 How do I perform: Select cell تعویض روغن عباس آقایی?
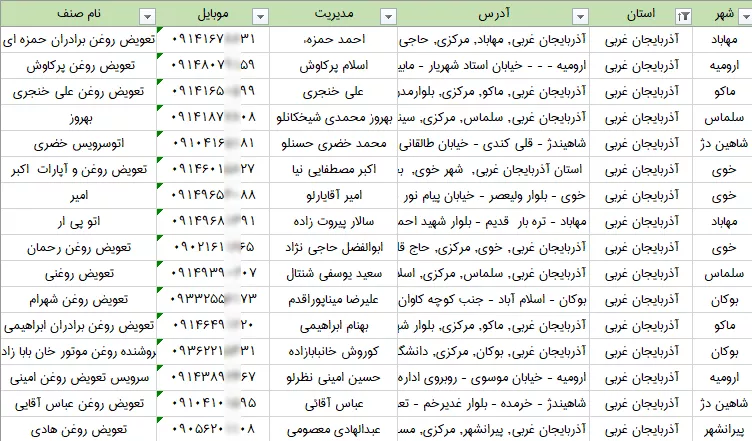tap(79, 403)
